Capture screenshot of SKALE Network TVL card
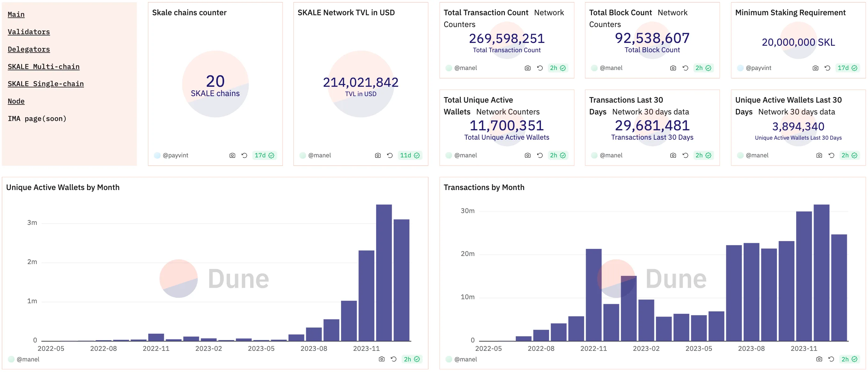The width and height of the screenshot is (868, 372). (378, 156)
